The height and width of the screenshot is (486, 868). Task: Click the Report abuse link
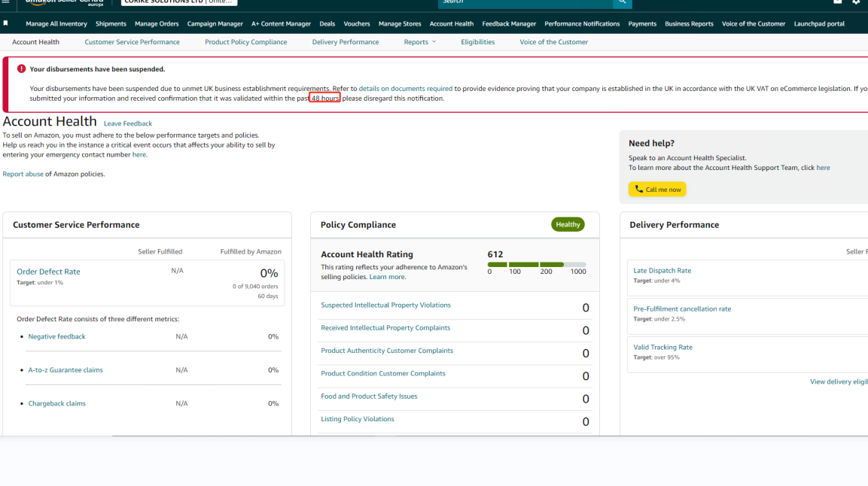(x=23, y=175)
